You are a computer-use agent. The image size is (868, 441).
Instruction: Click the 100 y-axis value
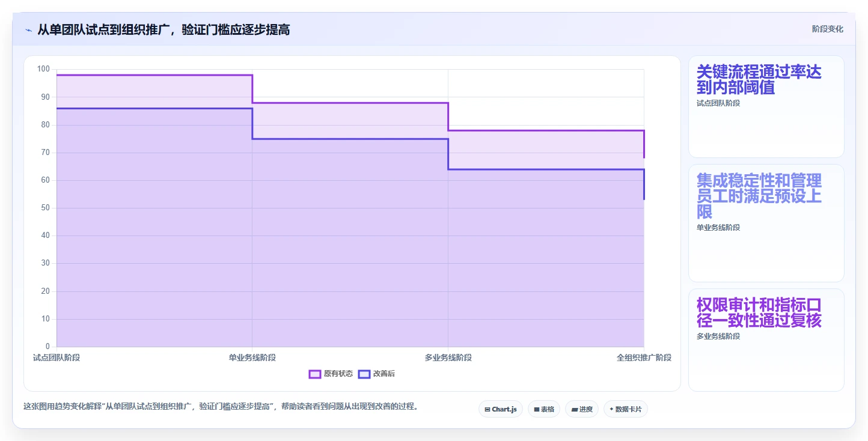click(43, 69)
